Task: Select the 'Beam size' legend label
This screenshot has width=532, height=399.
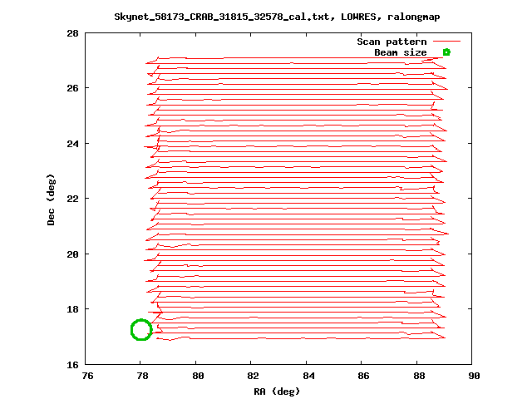Action: click(x=401, y=52)
